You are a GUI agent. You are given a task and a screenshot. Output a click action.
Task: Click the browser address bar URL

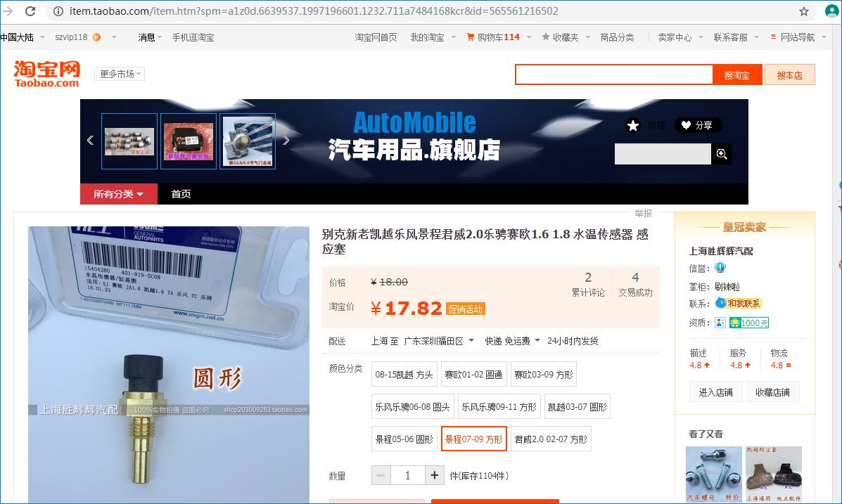(314, 11)
